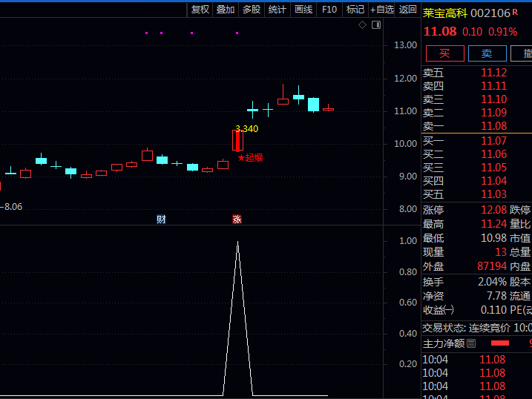The height and width of the screenshot is (399, 532).
Task: Click the 净资 value 7.78
Action: coord(496,296)
